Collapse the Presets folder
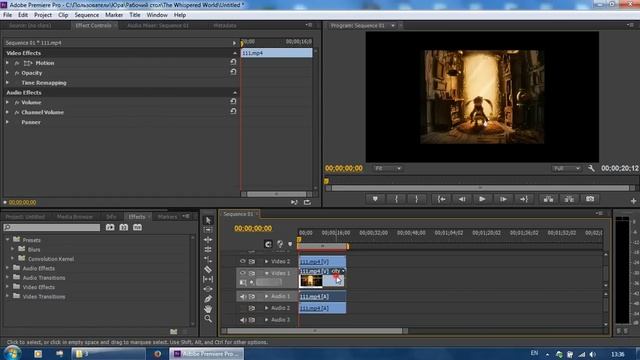Image resolution: width=640 pixels, height=360 pixels. click(7, 240)
